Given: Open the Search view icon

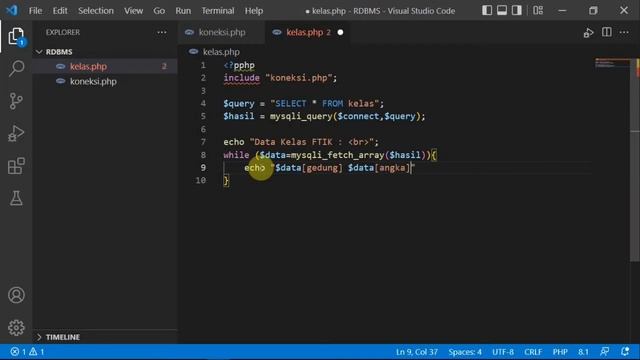Looking at the screenshot, I should tap(16, 68).
